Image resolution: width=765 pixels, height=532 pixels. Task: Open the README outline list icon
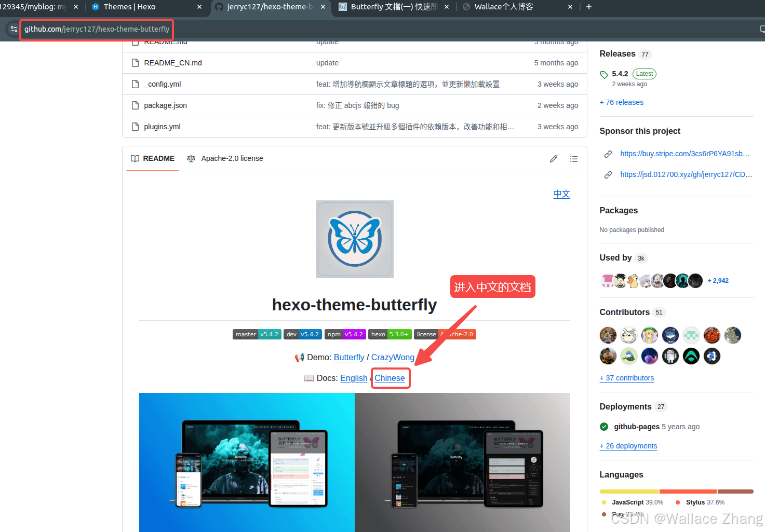(x=574, y=159)
